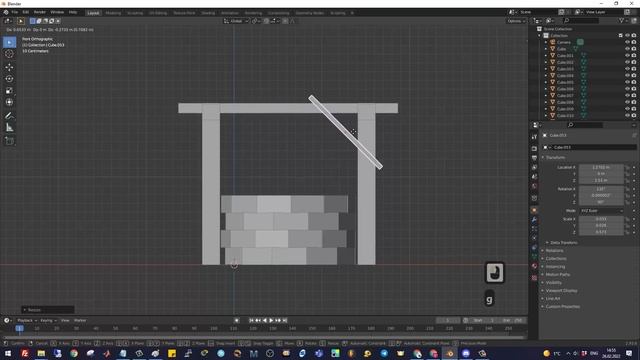Lock the Location X value
This screenshot has width=640, height=360.
[x=627, y=167]
